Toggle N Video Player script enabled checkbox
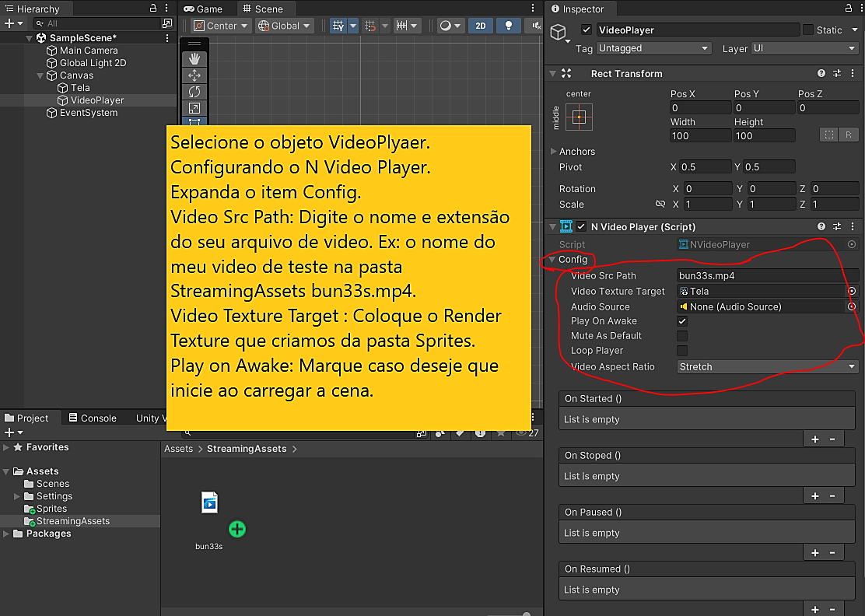This screenshot has height=616, width=865. pos(581,226)
